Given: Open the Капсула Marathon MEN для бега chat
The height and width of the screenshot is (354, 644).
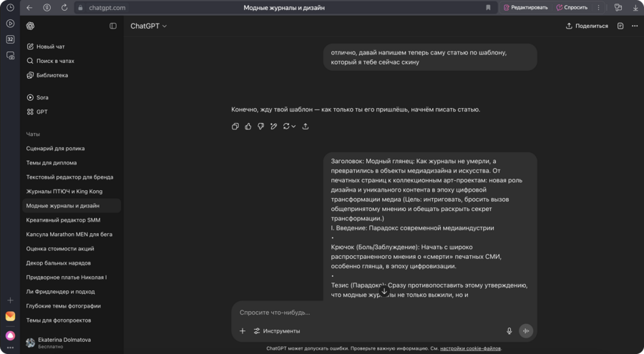Looking at the screenshot, I should coord(72,235).
